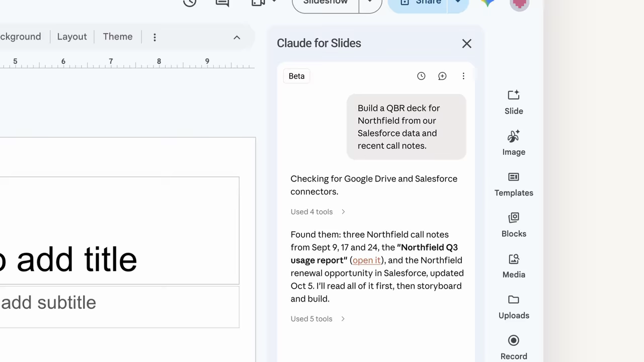Open the Gemini sparkle icon
The width and height of the screenshot is (644, 362).
487,3
